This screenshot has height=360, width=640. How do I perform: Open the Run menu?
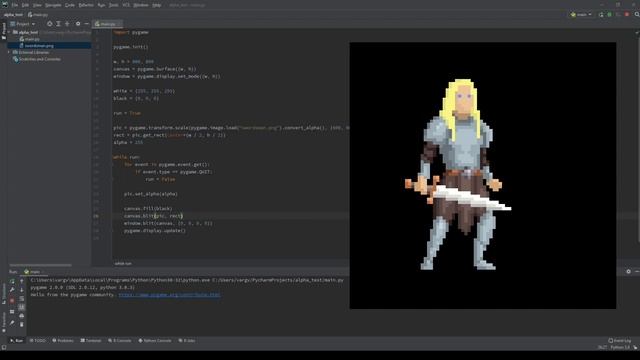pos(101,5)
